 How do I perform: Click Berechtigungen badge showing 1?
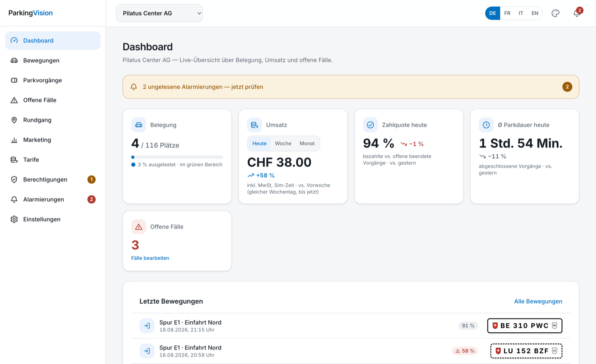click(x=92, y=180)
